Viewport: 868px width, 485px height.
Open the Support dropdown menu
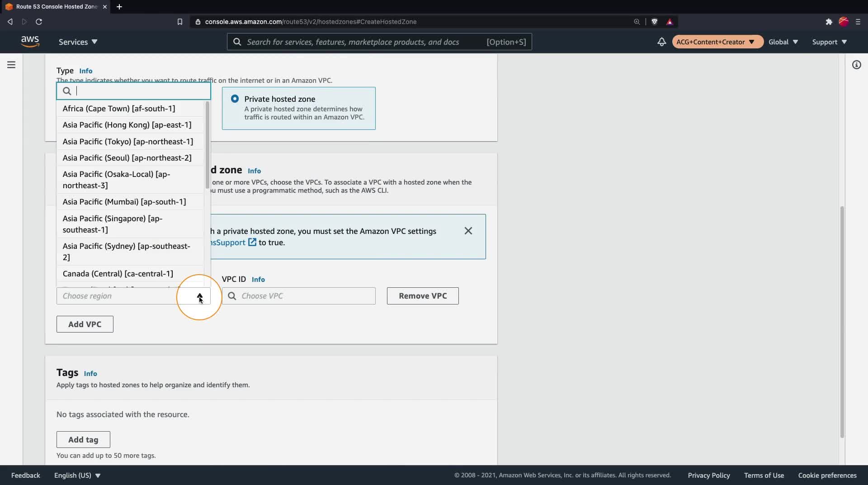coord(829,42)
